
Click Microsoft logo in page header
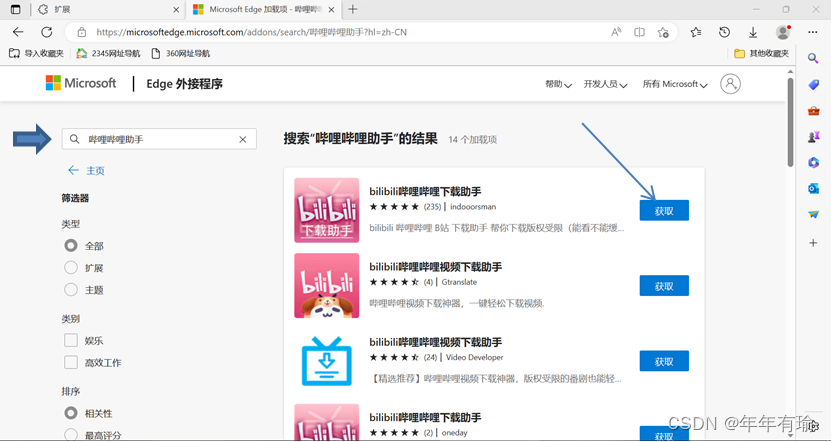81,83
